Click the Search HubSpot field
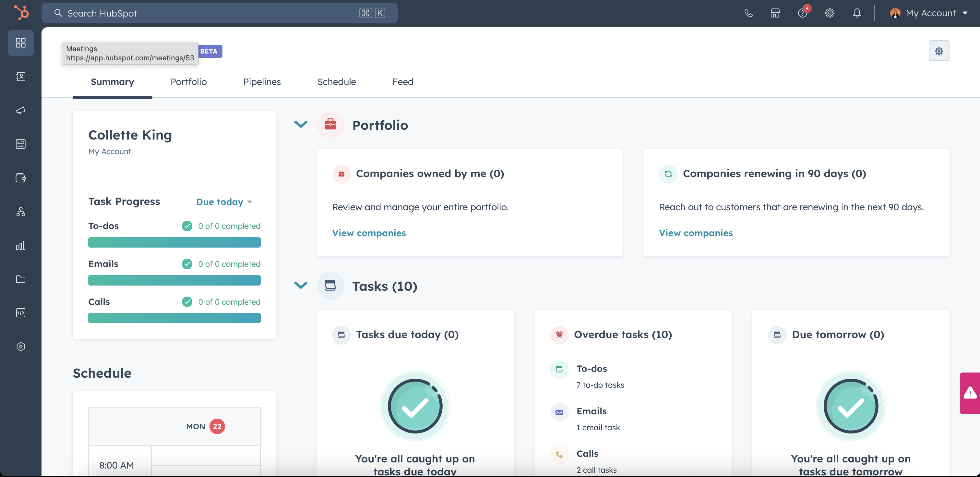Viewport: 980px width, 477px height. pos(220,13)
